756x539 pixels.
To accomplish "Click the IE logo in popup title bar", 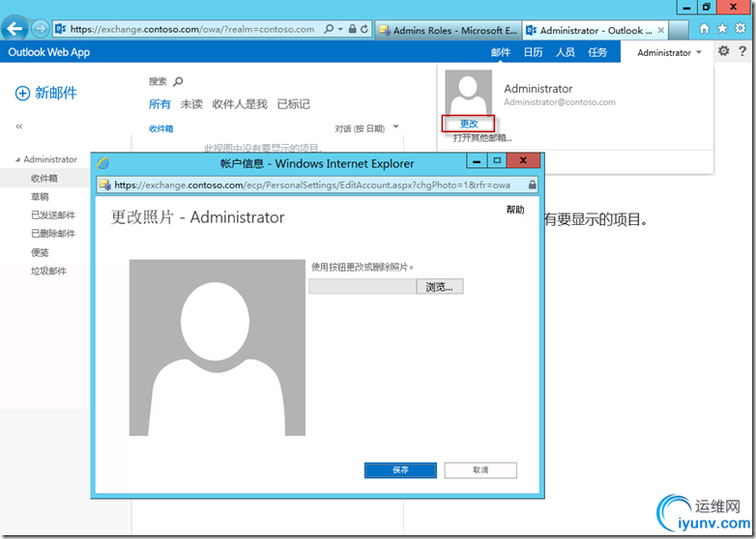I will pyautogui.click(x=102, y=163).
